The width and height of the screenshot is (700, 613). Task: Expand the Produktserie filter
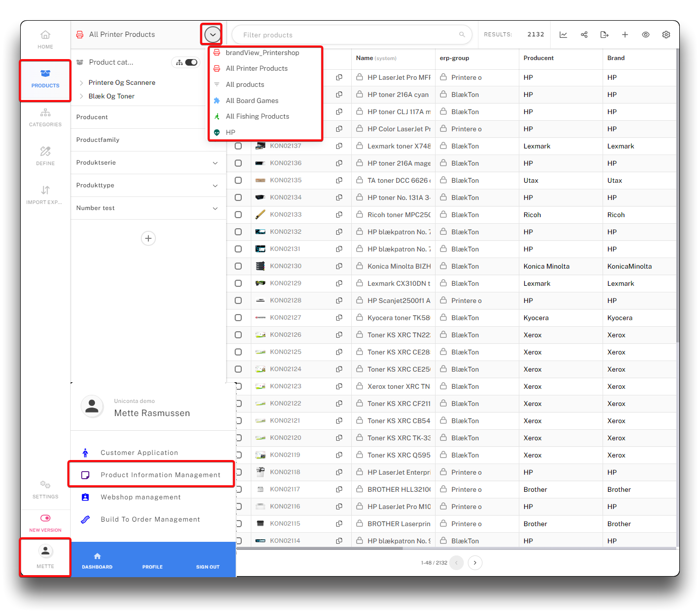[x=215, y=163]
